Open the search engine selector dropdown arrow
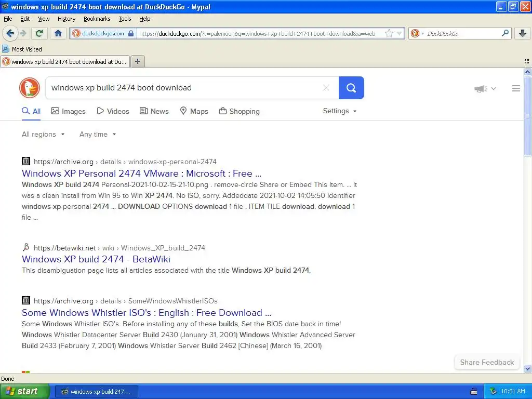Screen dimensions: 532x399 point(422,34)
